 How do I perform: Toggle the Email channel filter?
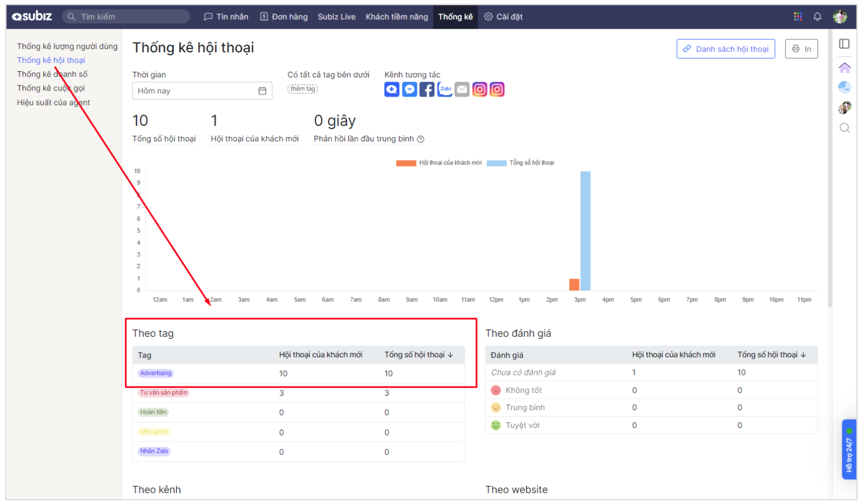(462, 89)
